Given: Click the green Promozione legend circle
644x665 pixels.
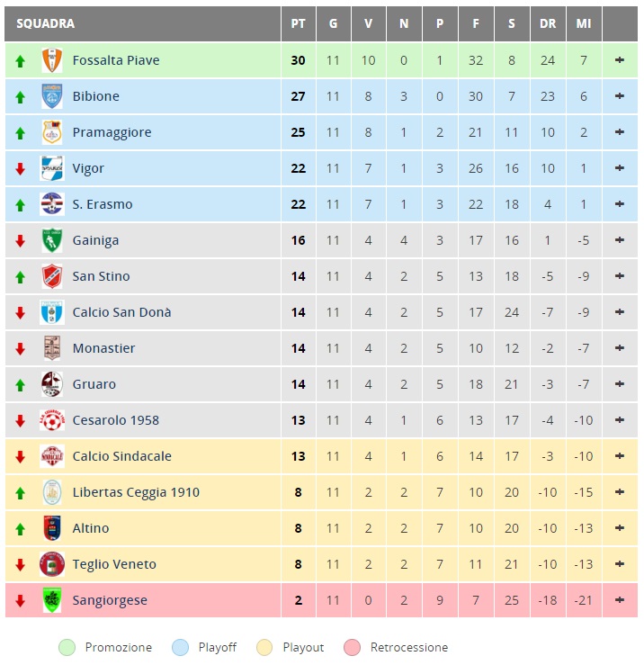Looking at the screenshot, I should click(x=67, y=648).
